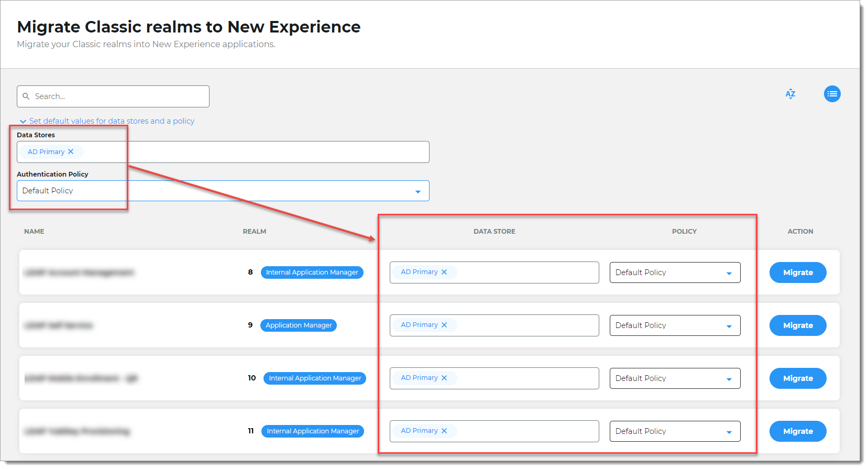Image resolution: width=868 pixels, height=469 pixels.
Task: Migrate the realm 9 Application Manager
Action: point(797,325)
